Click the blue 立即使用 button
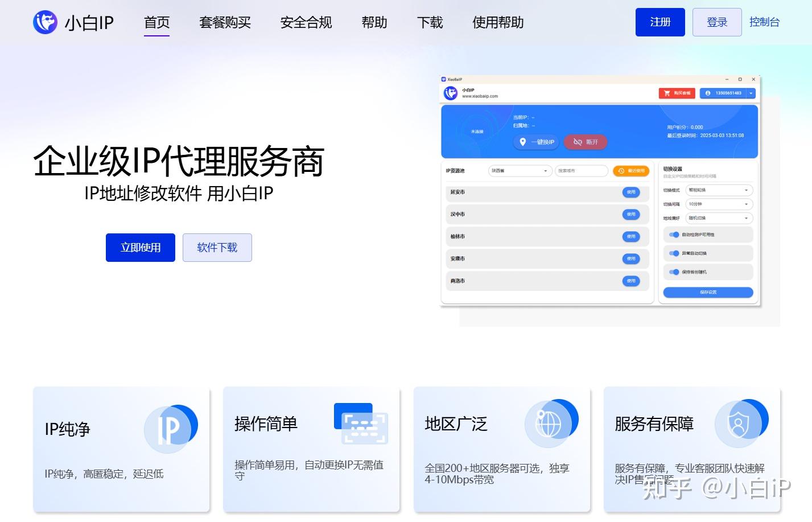This screenshot has height=522, width=812. [x=140, y=247]
